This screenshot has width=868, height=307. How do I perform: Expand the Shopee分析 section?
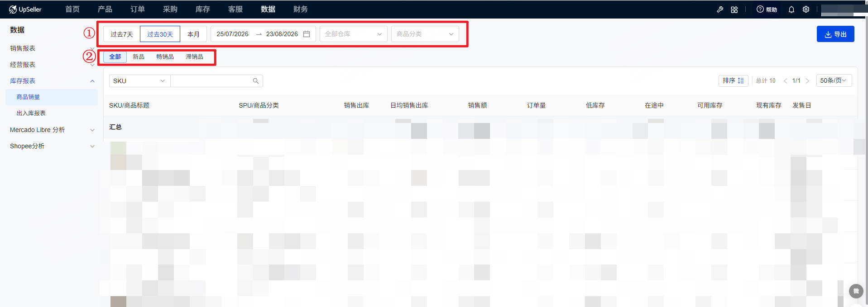52,146
